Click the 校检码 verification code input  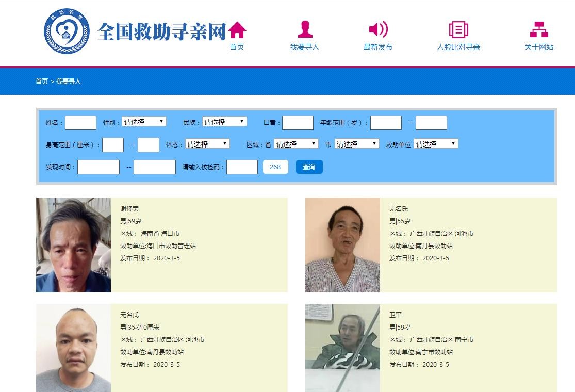(x=242, y=167)
